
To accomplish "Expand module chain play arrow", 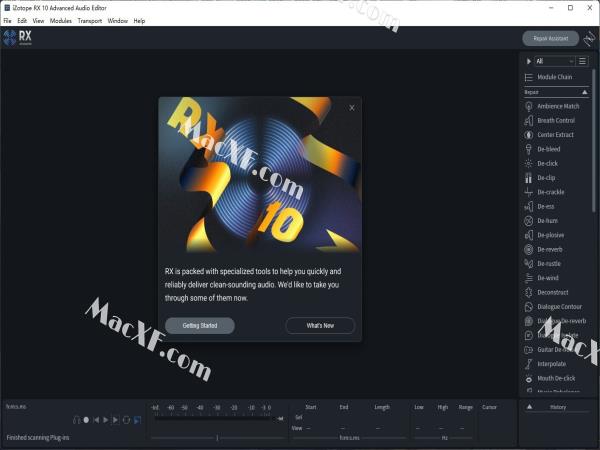I will 528,61.
